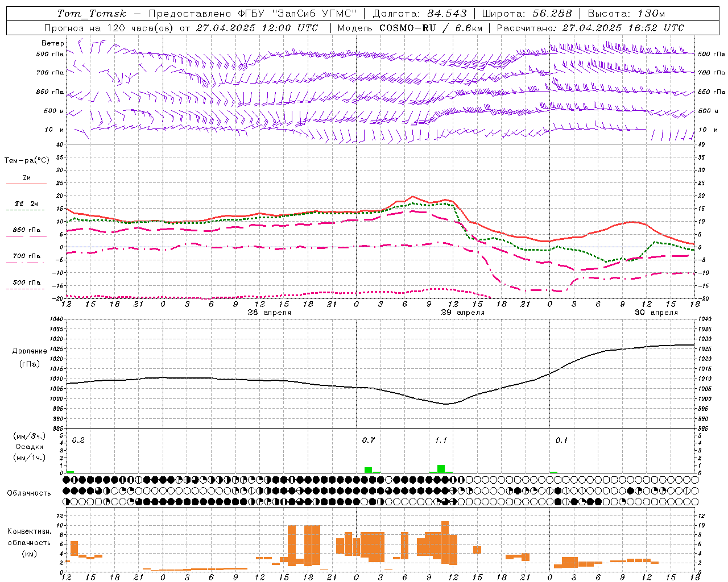
Task: Click the Td 2м dew point legend entry
Action: (x=27, y=203)
